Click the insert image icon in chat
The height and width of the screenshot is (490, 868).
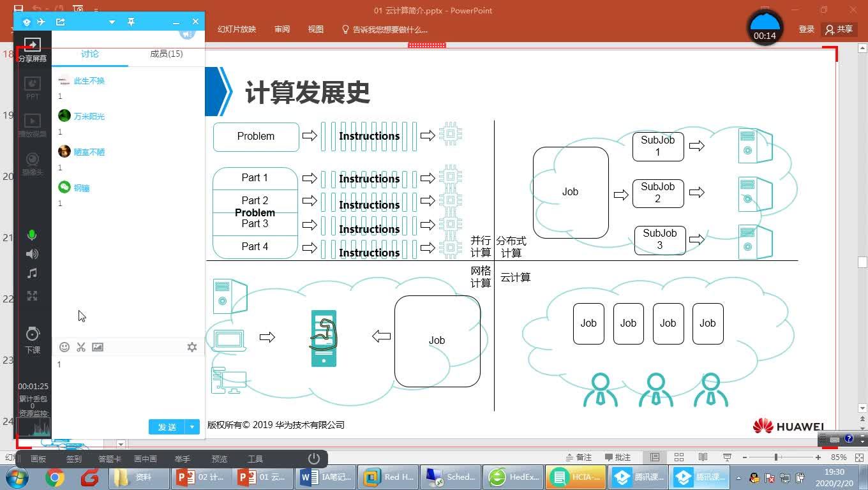(x=98, y=347)
